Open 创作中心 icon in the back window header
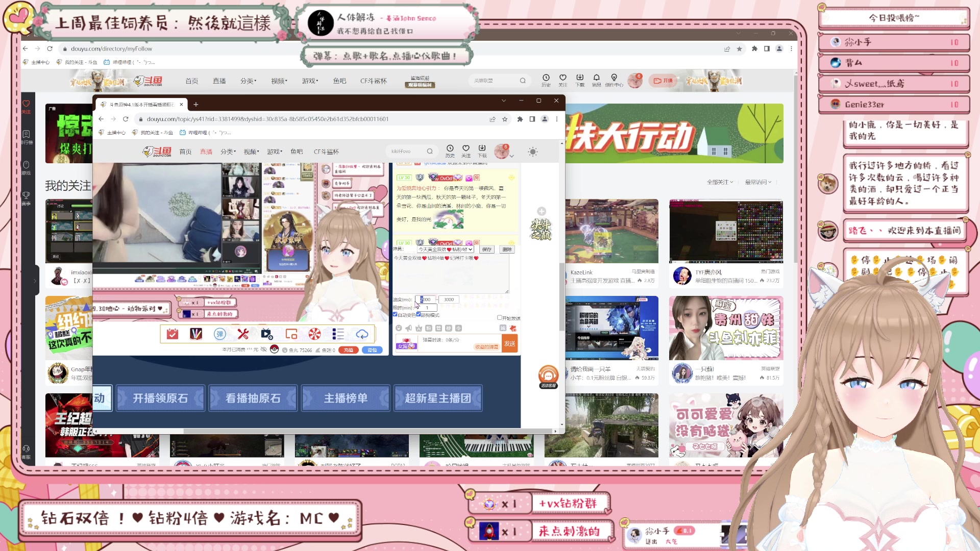 (614, 80)
